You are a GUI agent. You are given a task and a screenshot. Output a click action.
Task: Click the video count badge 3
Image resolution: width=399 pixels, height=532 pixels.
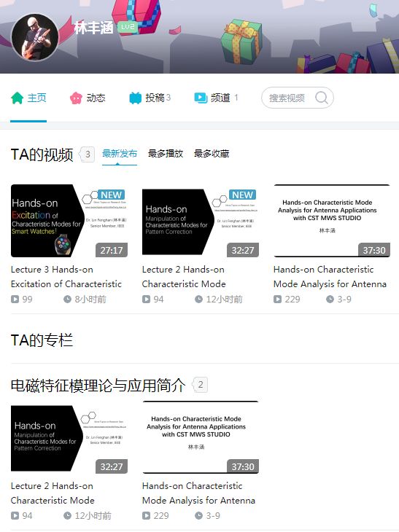pyautogui.click(x=87, y=154)
